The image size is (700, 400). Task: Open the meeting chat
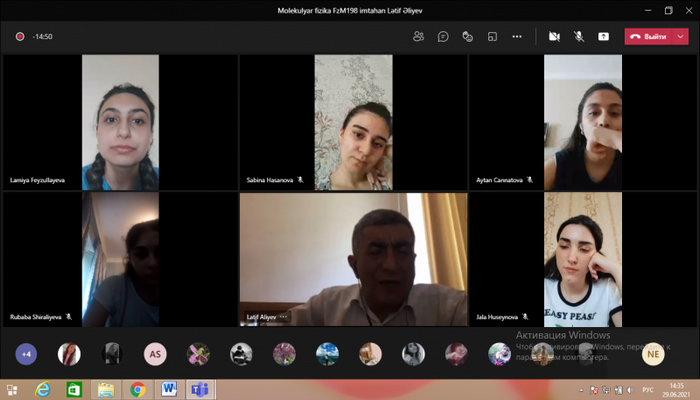[443, 36]
